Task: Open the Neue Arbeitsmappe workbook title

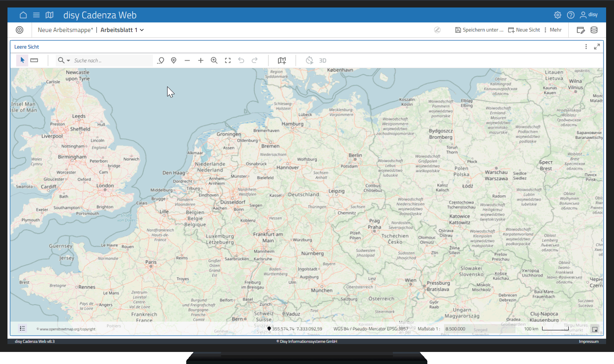Action: 65,30
